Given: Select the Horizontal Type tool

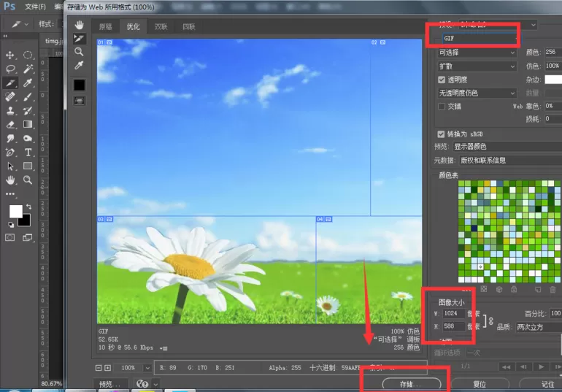Looking at the screenshot, I should [28, 153].
